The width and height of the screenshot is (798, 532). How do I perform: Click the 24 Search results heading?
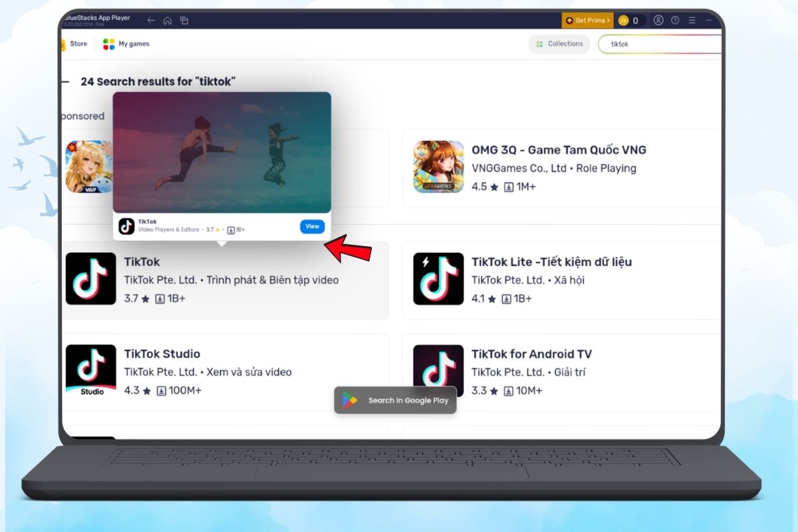tap(158, 82)
